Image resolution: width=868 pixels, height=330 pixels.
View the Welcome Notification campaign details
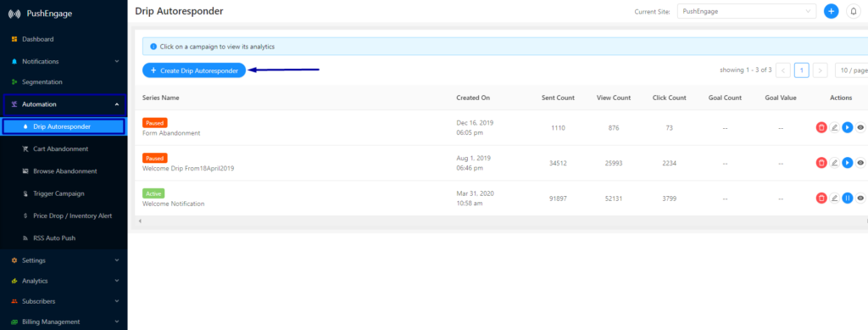click(860, 198)
